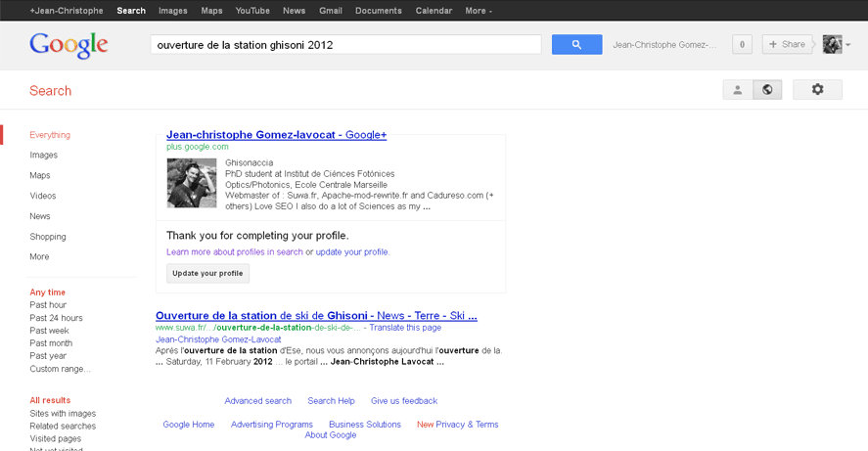
Task: Limit results to Past year
Action: pos(48,356)
